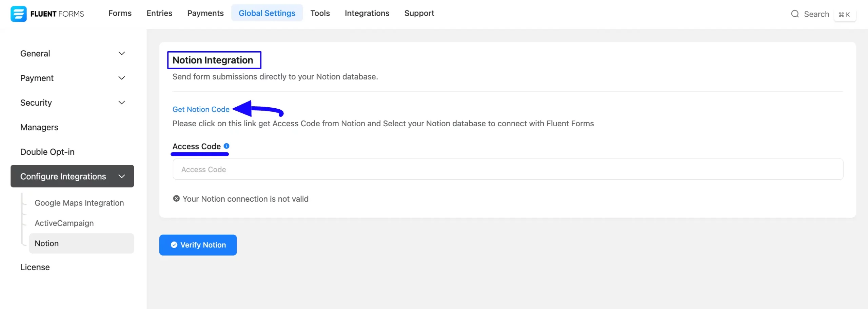Open the Forms menu
868x309 pixels.
point(120,13)
